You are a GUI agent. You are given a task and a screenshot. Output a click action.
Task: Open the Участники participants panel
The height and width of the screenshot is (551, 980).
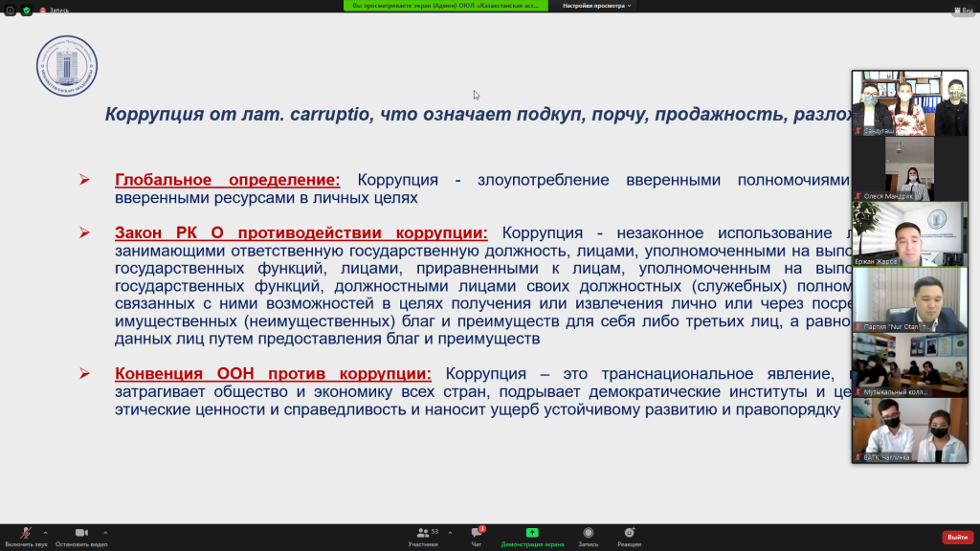click(422, 536)
